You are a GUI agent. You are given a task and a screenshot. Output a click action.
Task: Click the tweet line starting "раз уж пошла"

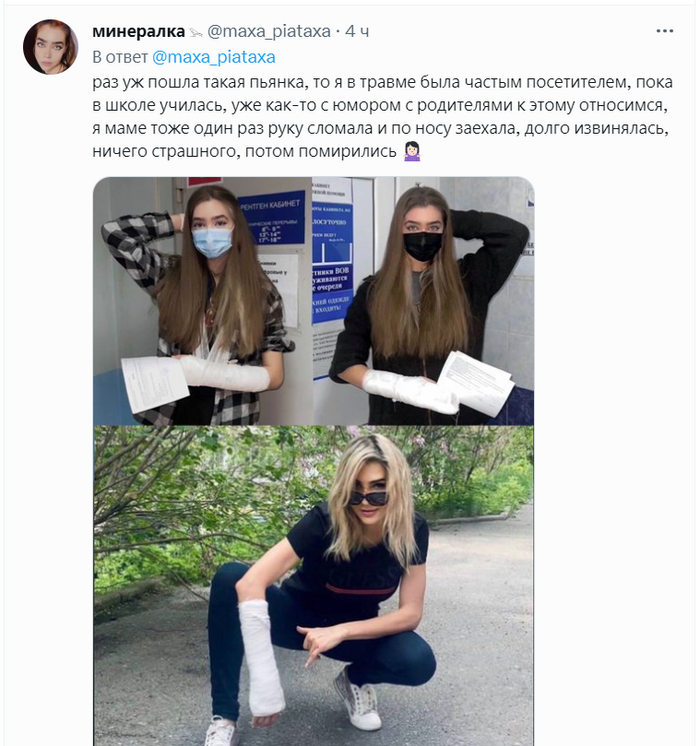383,82
